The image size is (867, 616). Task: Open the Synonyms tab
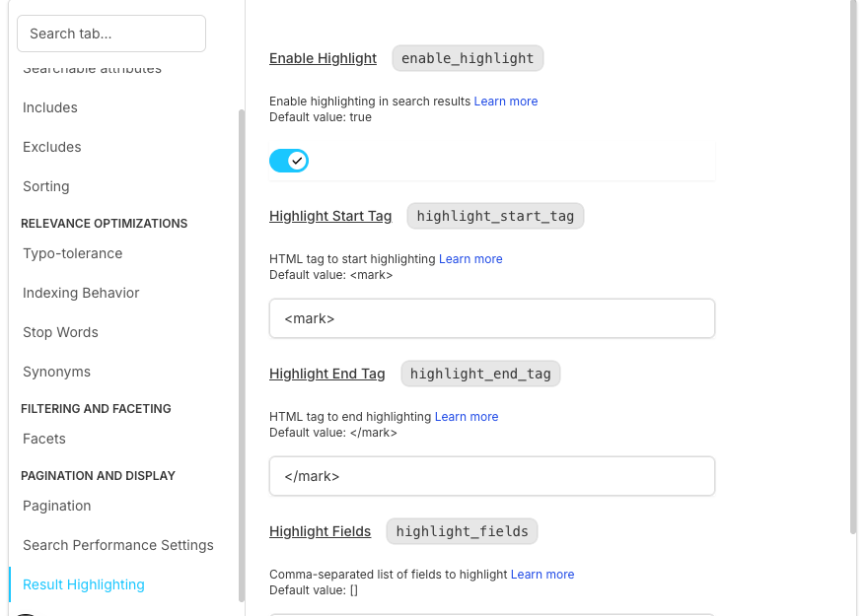pos(56,372)
